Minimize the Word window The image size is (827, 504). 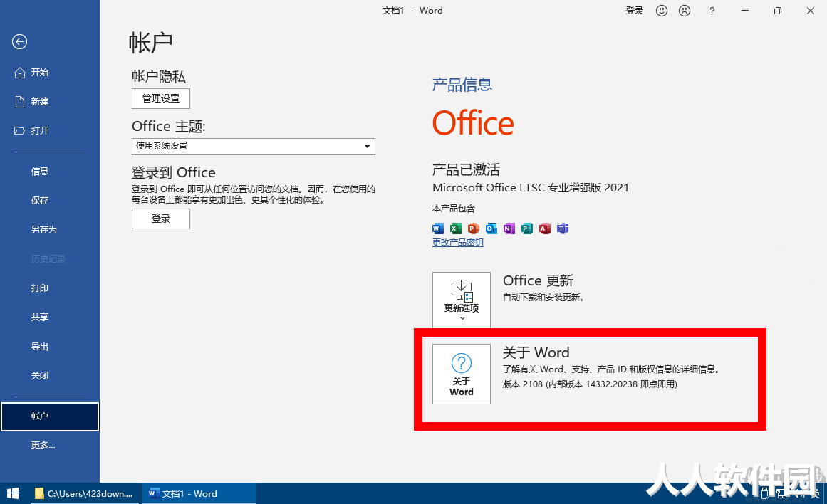[x=744, y=11]
